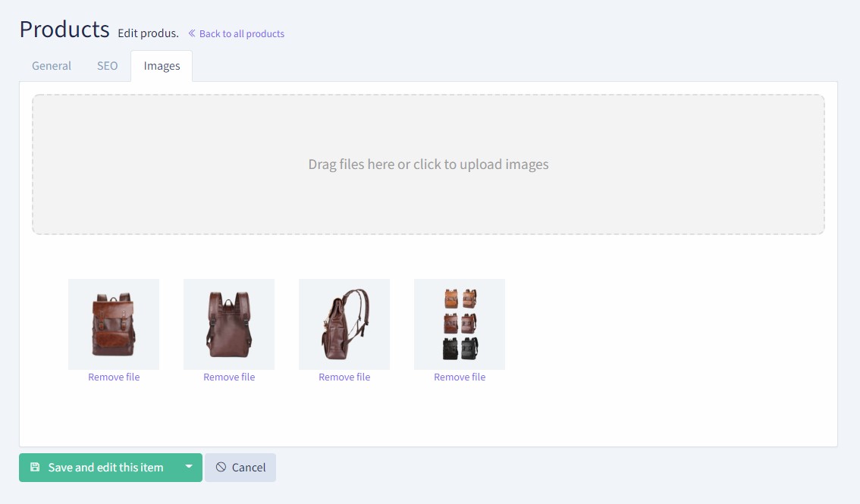This screenshot has width=860, height=504.
Task: Select the thumbnail showing four backpack colors
Action: pos(459,324)
